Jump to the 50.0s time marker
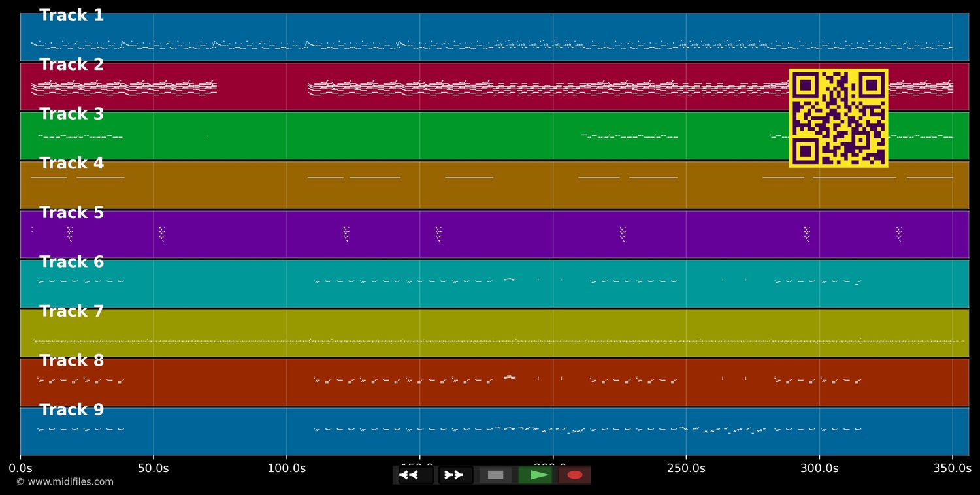 click(153, 468)
